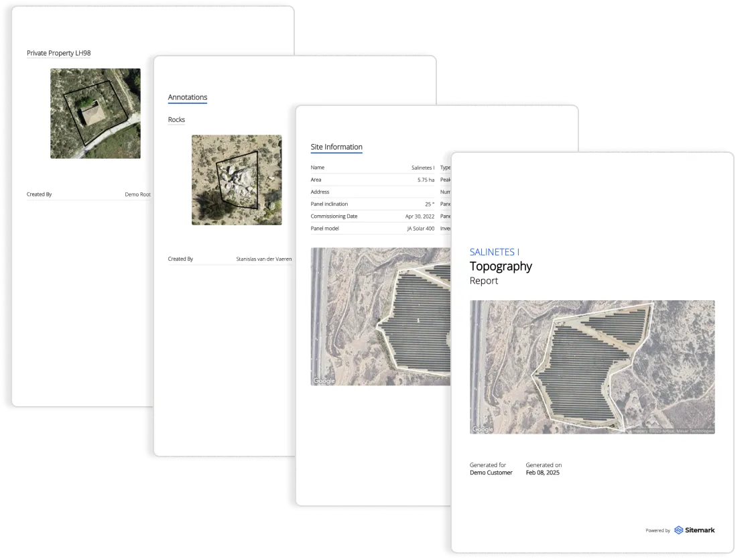The height and width of the screenshot is (559, 756).
Task: Select the Demo Root creator name
Action: (137, 194)
